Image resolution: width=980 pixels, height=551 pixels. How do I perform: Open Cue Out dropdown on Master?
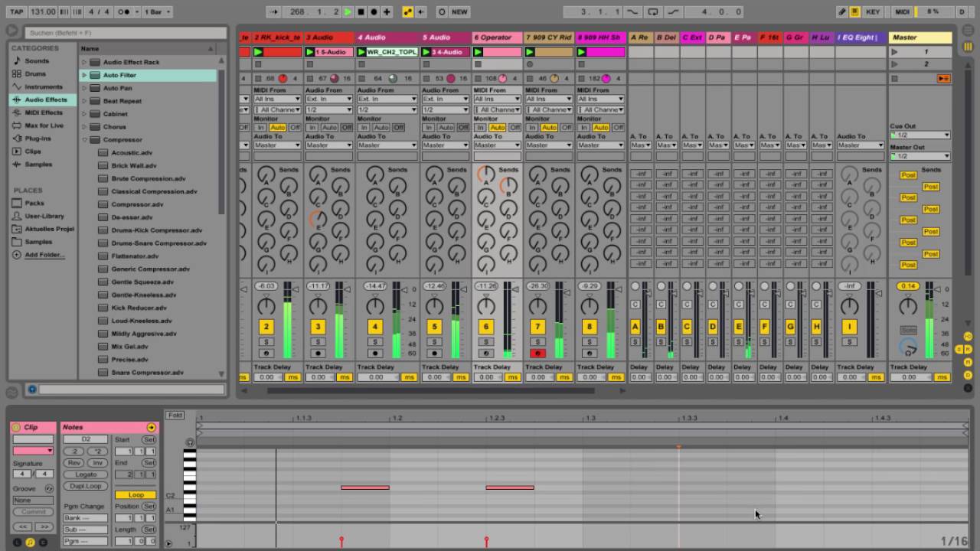pyautogui.click(x=920, y=135)
